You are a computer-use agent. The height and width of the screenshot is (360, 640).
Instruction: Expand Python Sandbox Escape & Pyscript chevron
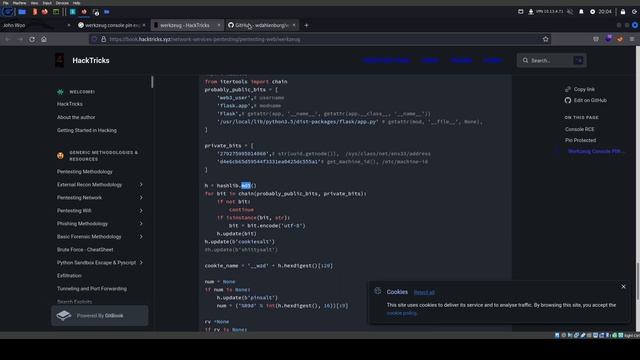[x=141, y=262]
